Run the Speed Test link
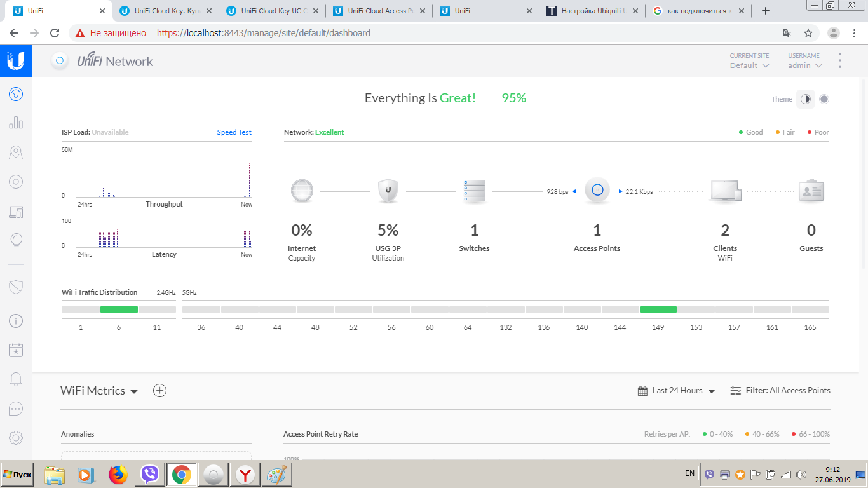 (x=234, y=132)
